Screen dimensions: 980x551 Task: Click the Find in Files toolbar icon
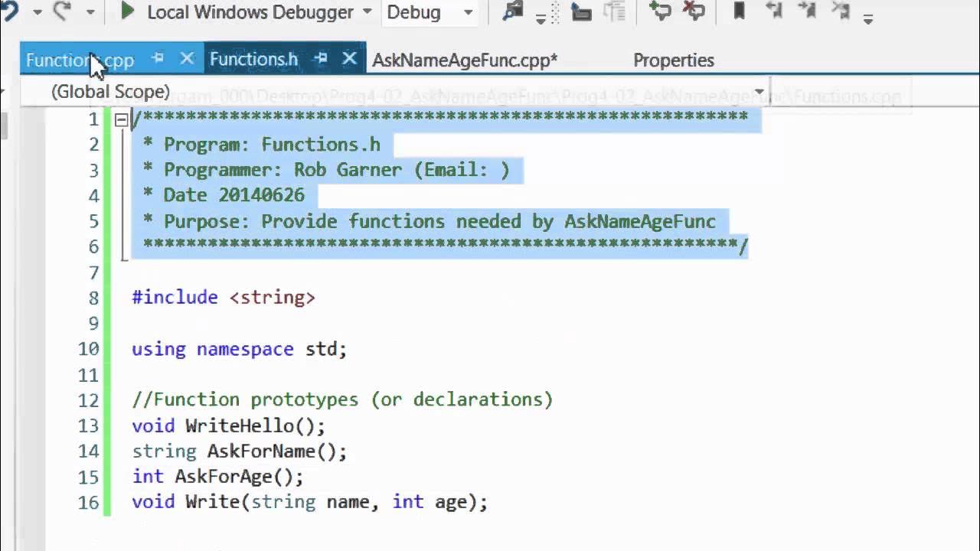pyautogui.click(x=513, y=11)
